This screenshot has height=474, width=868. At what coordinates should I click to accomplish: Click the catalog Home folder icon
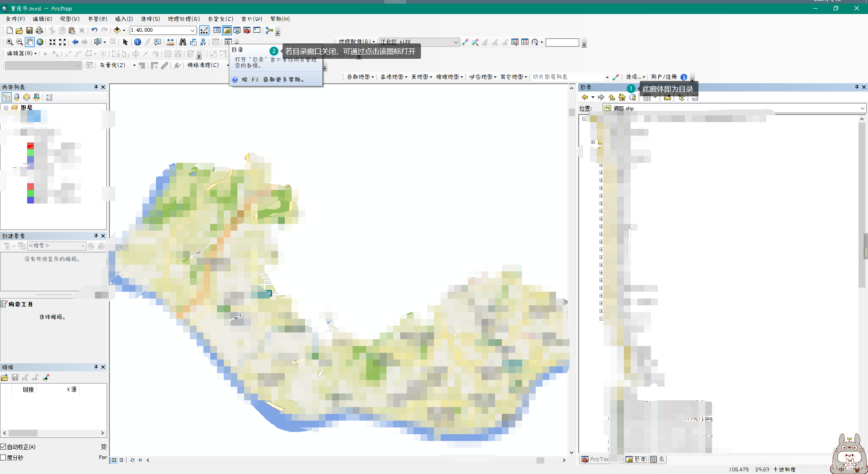622,97
